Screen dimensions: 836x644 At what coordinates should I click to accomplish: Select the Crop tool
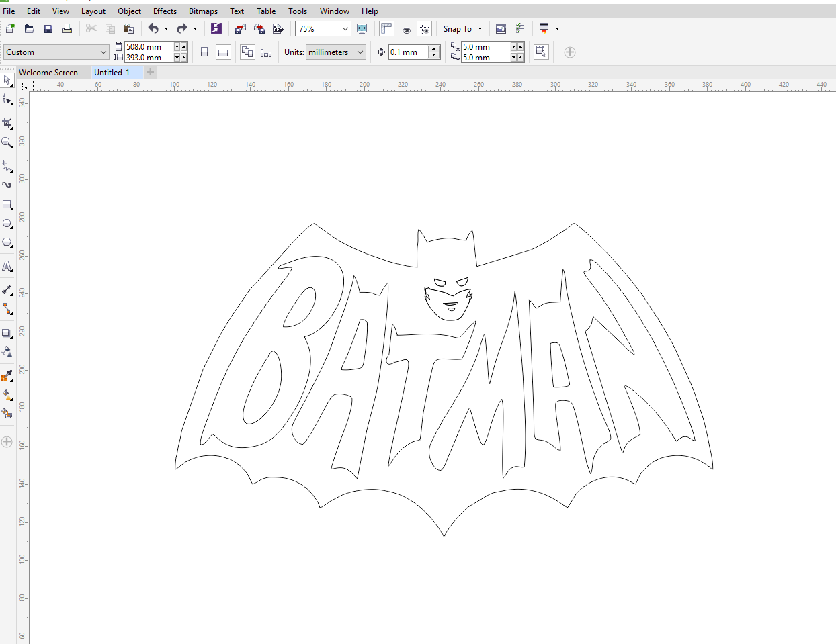(7, 123)
